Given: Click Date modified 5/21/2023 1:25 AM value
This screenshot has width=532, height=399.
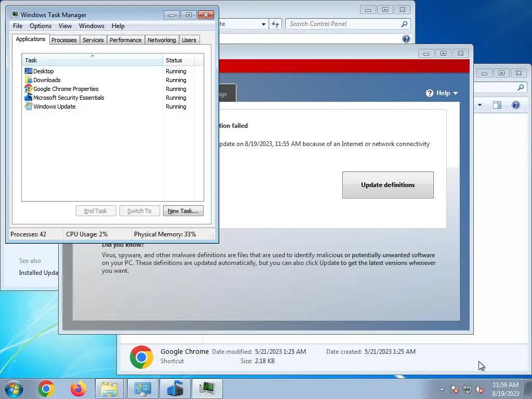Looking at the screenshot, I should [280, 352].
